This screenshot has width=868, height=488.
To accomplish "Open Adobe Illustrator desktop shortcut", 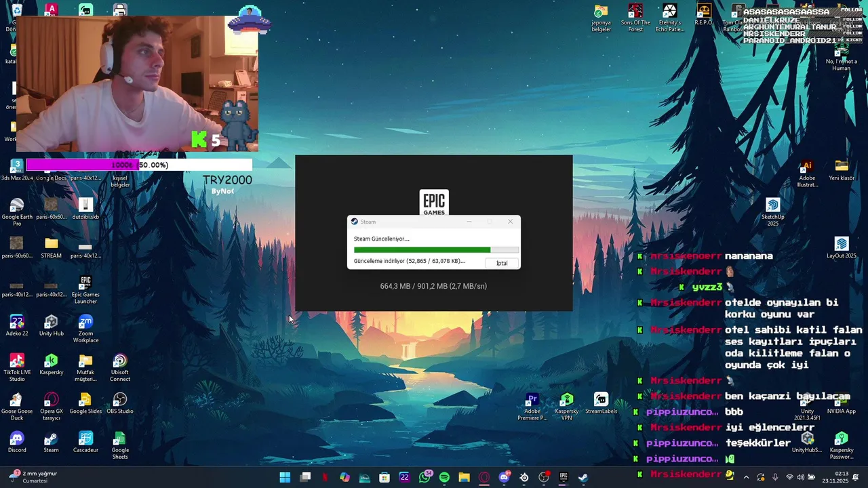I will [807, 173].
